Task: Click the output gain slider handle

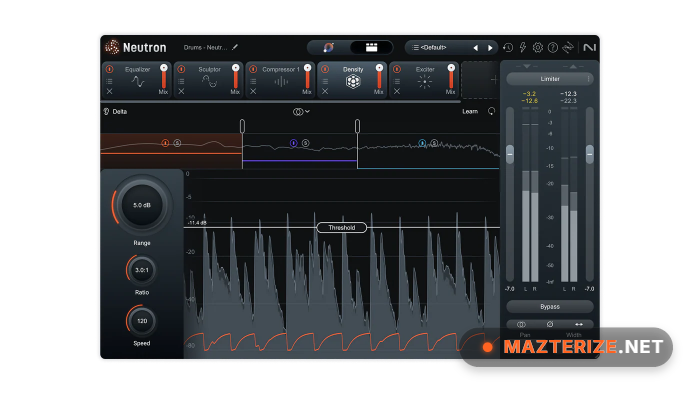Action: [590, 154]
